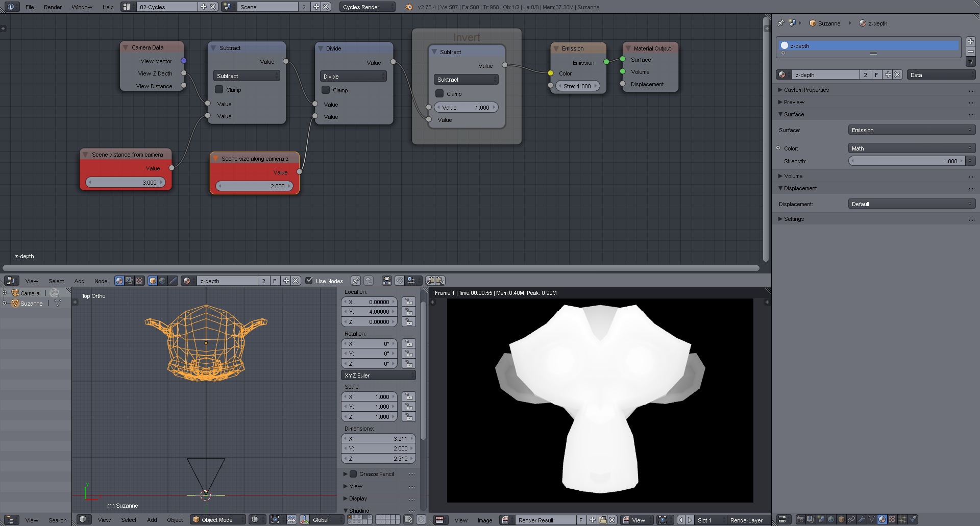This screenshot has height=526, width=980.
Task: Adjust Scene size along camera z slider
Action: click(255, 186)
